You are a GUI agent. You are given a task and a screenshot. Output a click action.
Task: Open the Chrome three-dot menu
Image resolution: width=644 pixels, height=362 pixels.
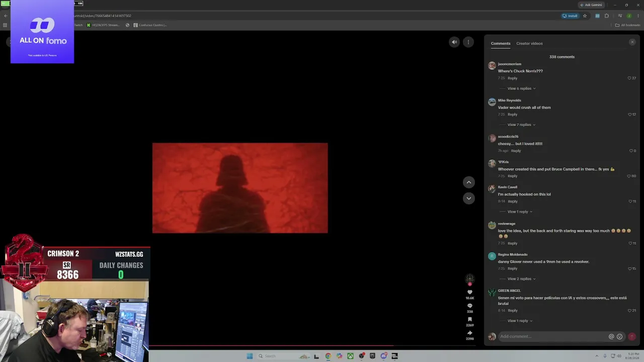point(638,16)
